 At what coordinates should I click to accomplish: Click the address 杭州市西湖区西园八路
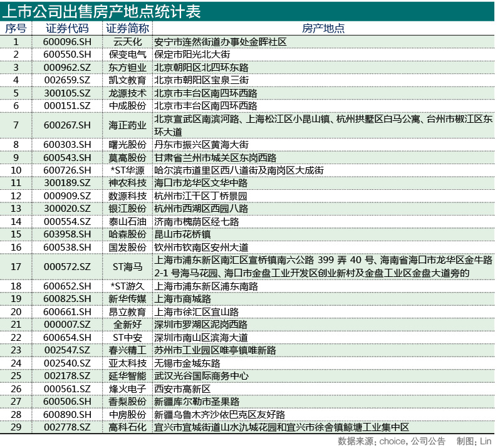[202, 209]
